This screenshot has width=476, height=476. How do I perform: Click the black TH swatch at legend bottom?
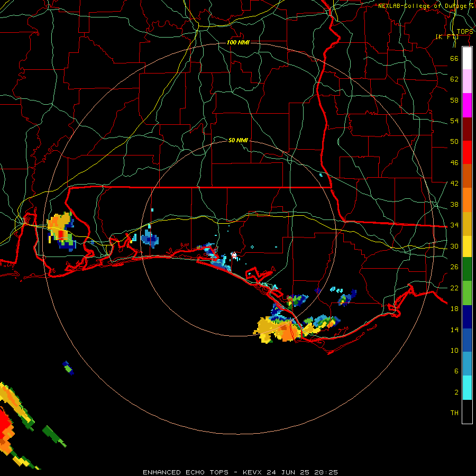[467, 411]
